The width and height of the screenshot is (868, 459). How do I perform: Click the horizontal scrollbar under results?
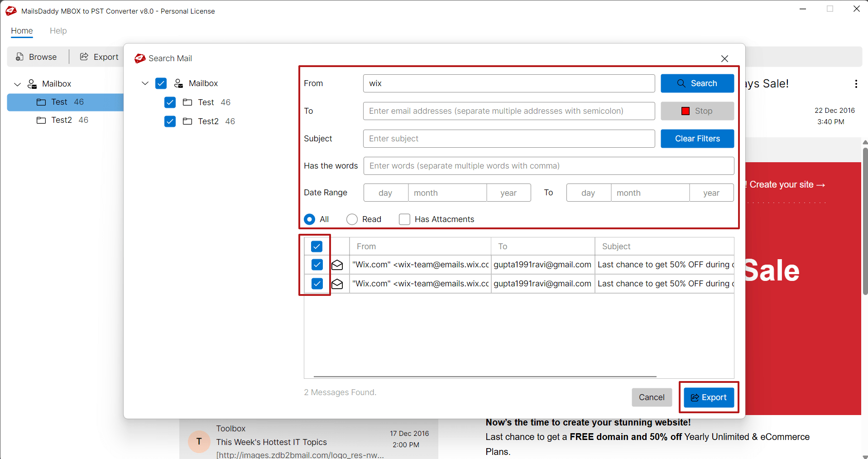484,376
